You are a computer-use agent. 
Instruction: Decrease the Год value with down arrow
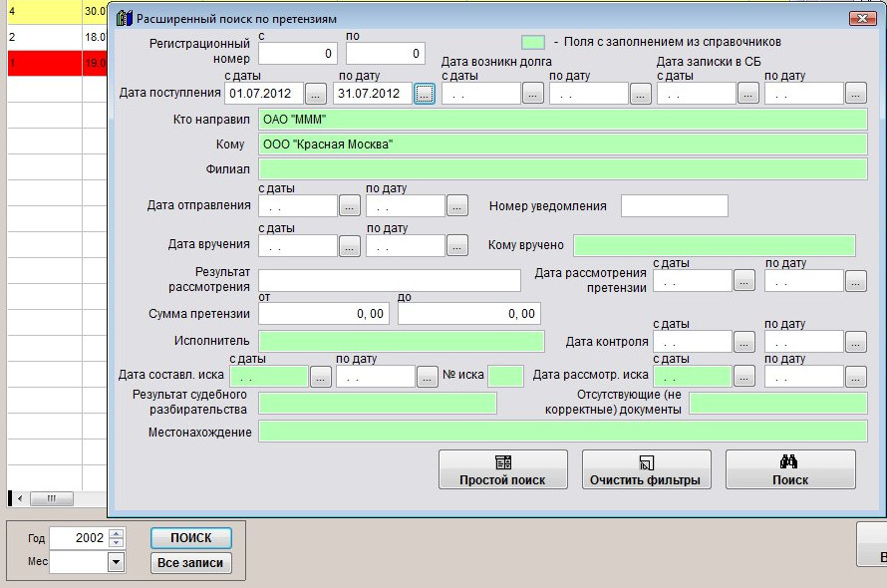click(x=116, y=543)
